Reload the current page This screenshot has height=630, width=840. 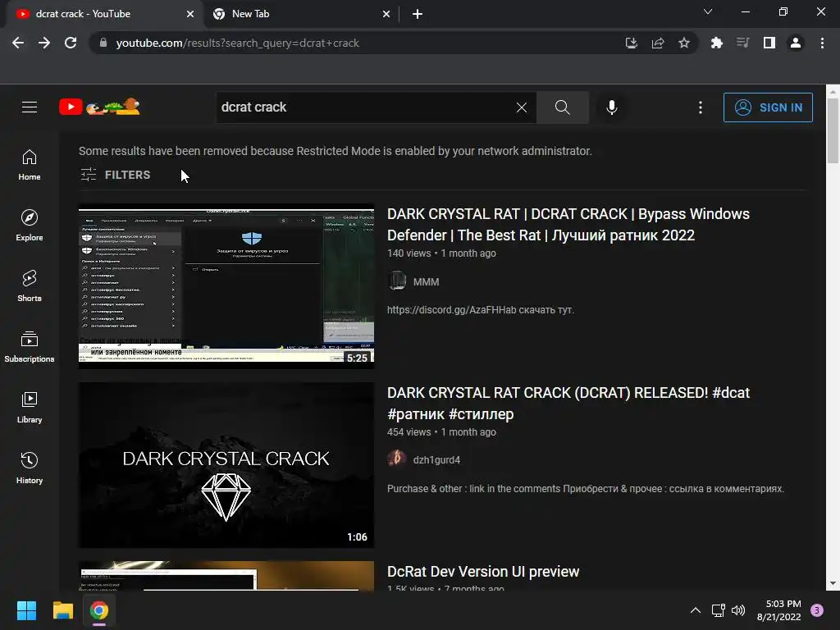pos(71,43)
